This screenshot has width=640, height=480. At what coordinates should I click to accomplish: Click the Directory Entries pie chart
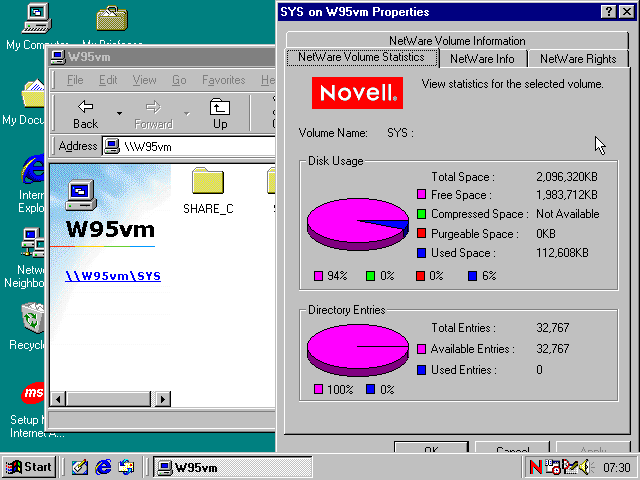(x=358, y=350)
